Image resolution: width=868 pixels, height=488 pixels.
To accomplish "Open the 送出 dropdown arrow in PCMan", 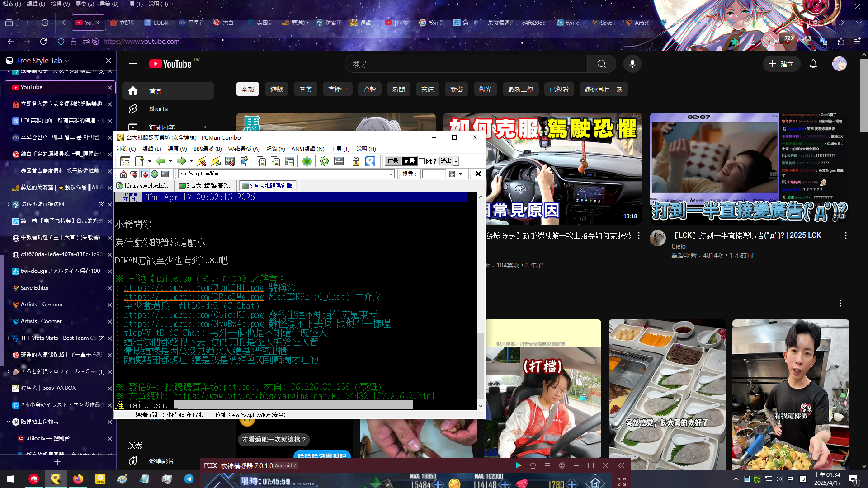I will (456, 161).
